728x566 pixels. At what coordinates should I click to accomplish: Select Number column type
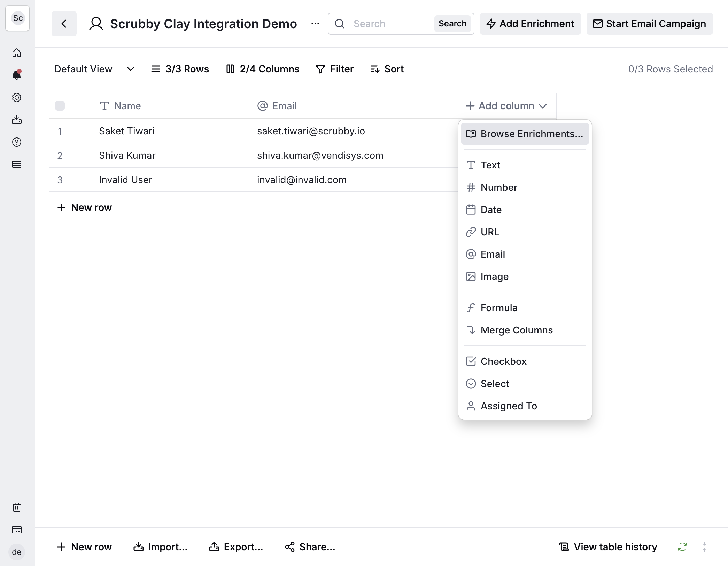click(x=525, y=187)
